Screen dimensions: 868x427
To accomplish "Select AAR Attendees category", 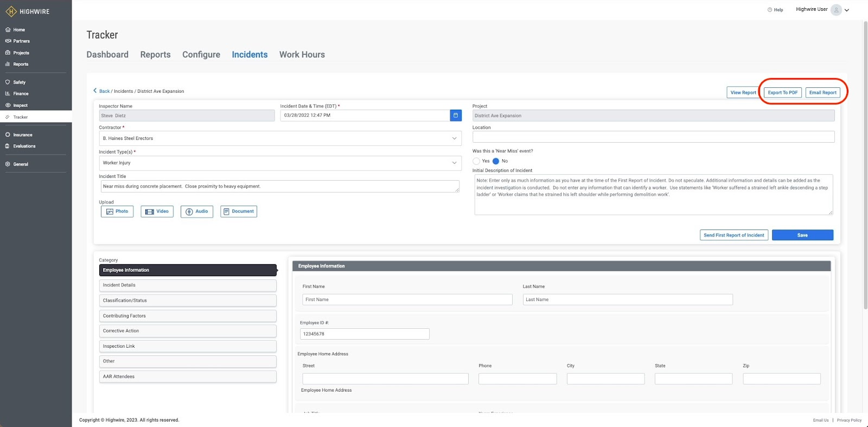I will click(x=188, y=377).
